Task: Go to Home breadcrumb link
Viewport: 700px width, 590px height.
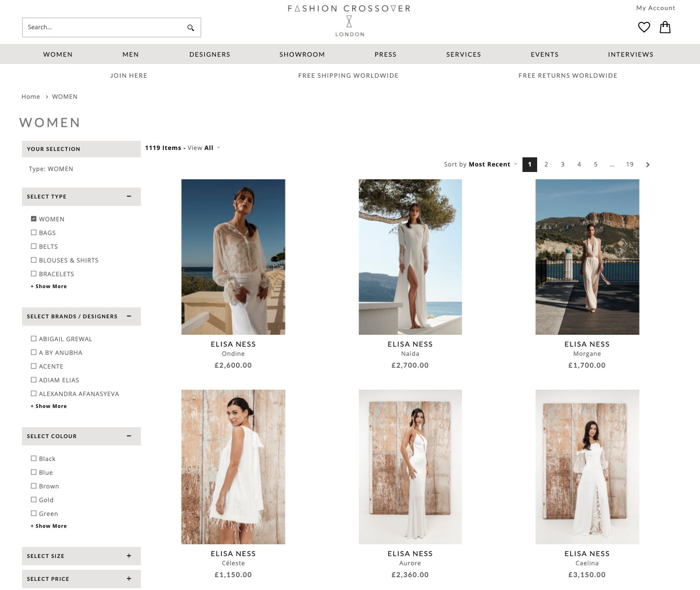Action: (x=31, y=97)
